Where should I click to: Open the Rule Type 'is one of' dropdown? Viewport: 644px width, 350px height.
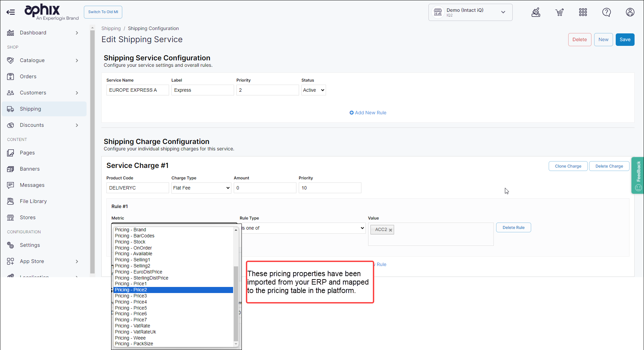[x=303, y=228]
